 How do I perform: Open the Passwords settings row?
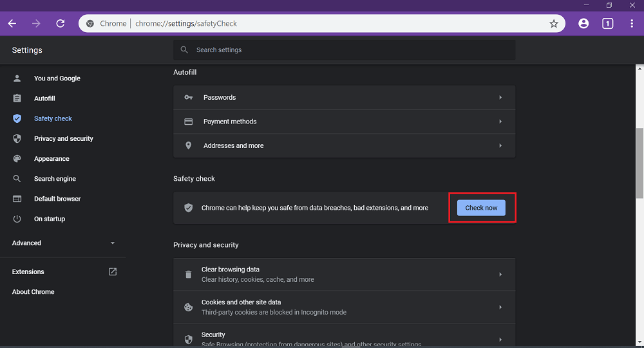(x=344, y=98)
